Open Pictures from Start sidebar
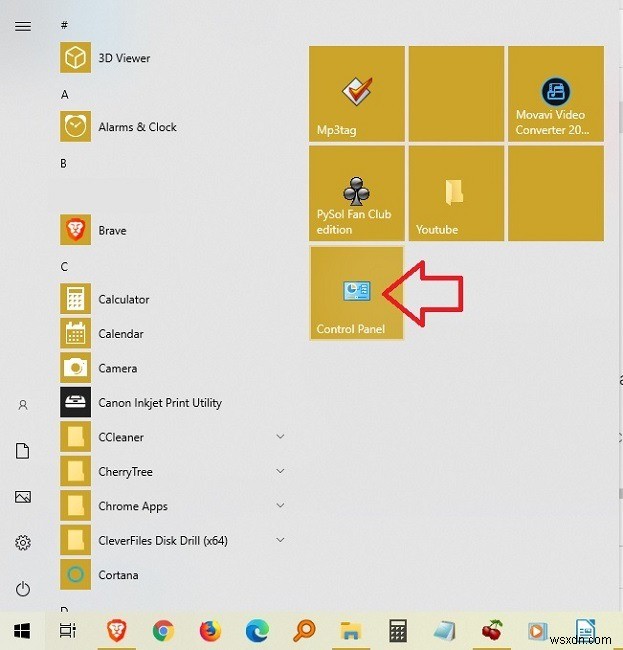The image size is (623, 650). point(23,497)
